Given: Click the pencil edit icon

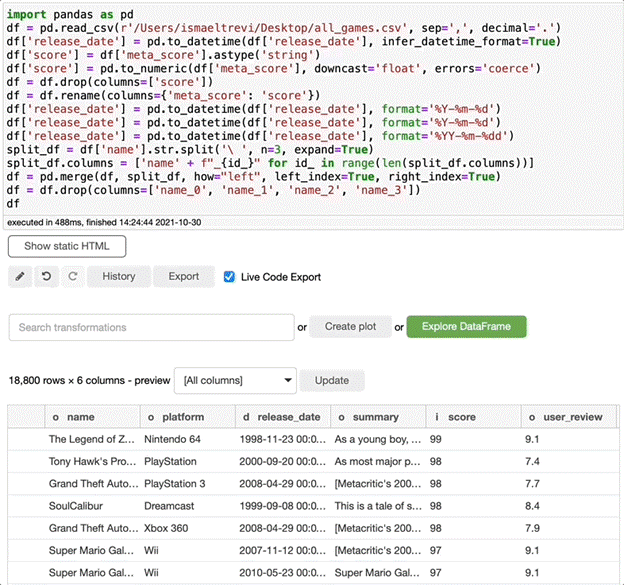Looking at the screenshot, I should (x=20, y=276).
